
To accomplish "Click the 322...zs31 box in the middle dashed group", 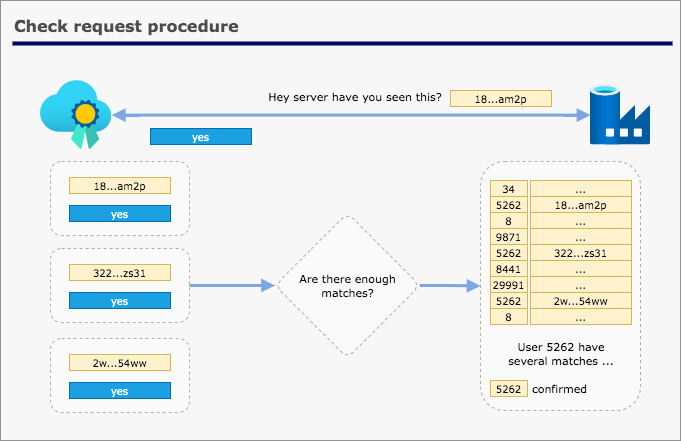I will [120, 272].
